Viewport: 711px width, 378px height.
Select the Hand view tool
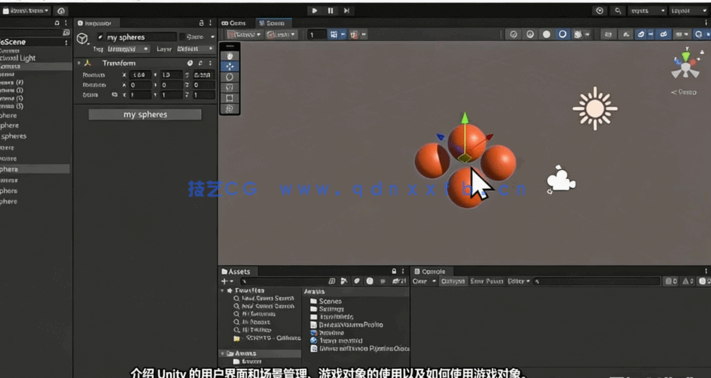coord(230,56)
